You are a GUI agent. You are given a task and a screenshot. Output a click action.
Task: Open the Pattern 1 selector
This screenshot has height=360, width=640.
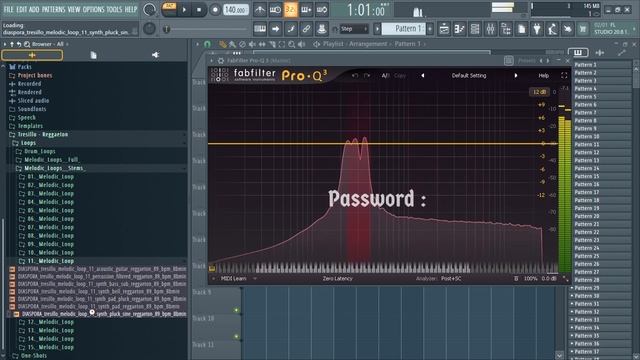404,29
